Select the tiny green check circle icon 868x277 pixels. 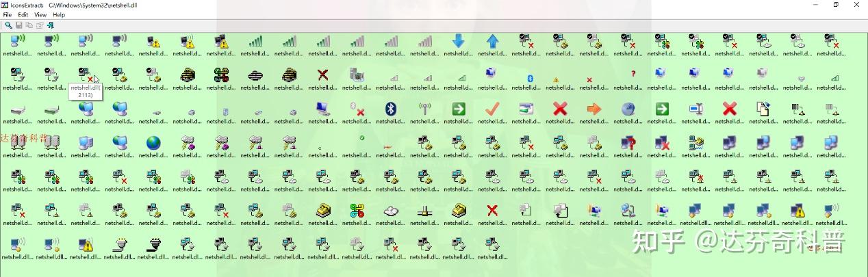point(362,138)
